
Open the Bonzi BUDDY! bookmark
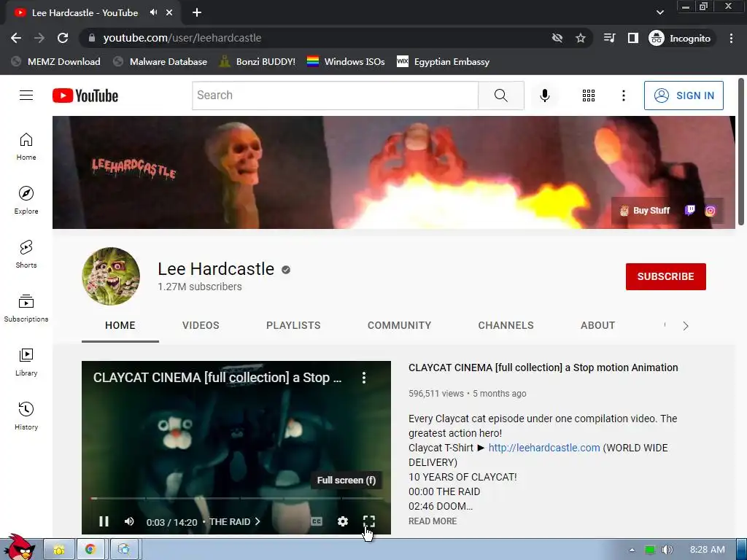coord(258,61)
